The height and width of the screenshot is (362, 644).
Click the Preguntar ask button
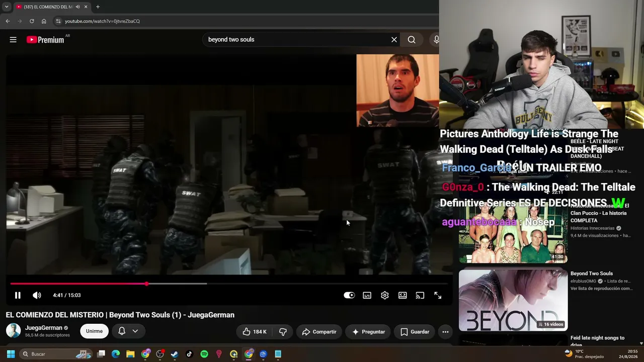click(x=368, y=332)
